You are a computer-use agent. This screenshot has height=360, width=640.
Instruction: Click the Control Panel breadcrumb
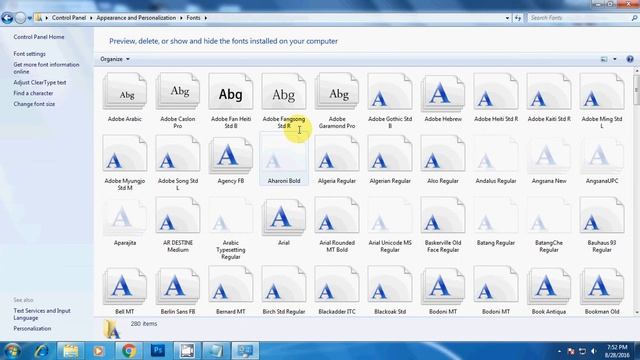[x=69, y=18]
